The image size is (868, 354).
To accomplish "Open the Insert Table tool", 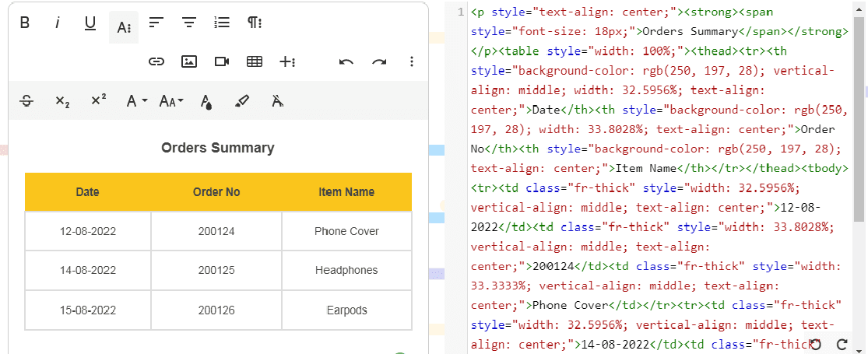I will 255,61.
